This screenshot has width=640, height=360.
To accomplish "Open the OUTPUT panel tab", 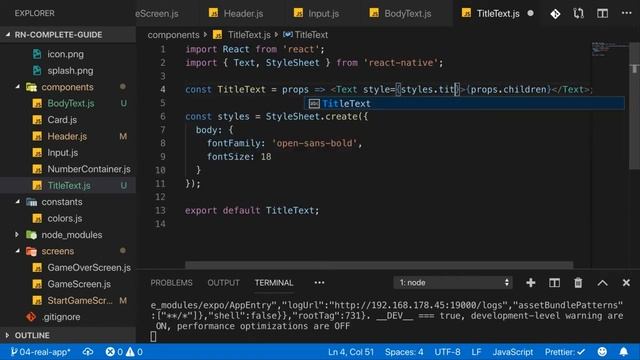I will (x=223, y=282).
